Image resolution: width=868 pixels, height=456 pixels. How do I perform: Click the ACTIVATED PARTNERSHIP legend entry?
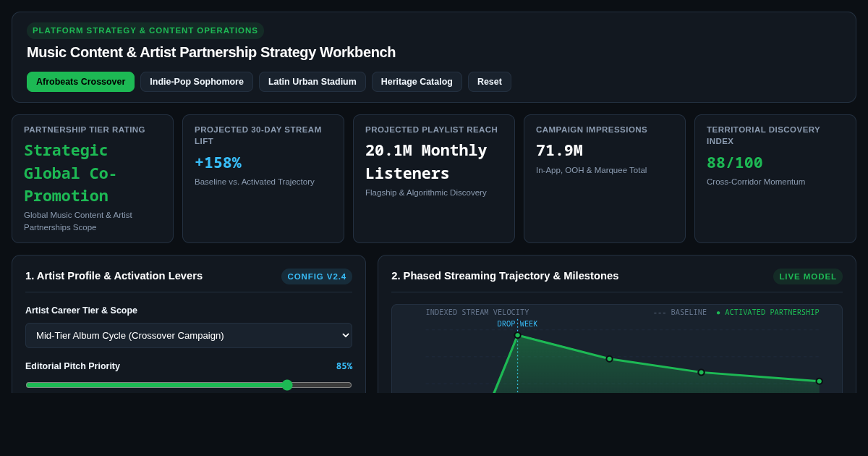pos(767,313)
